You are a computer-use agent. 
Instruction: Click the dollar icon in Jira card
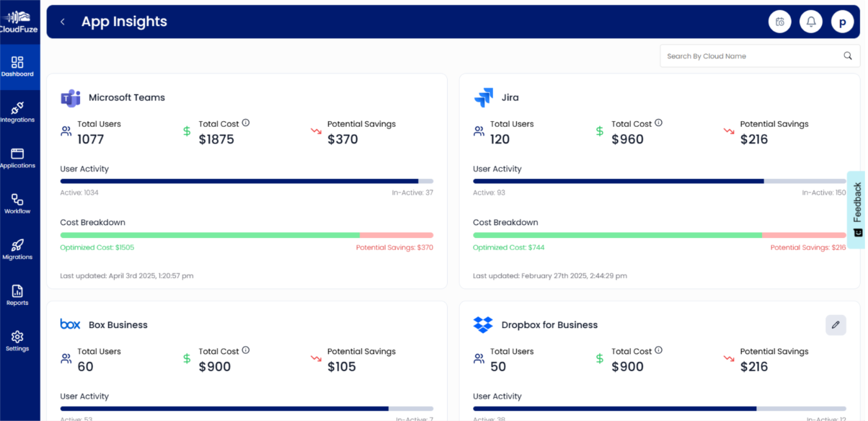[x=599, y=131]
